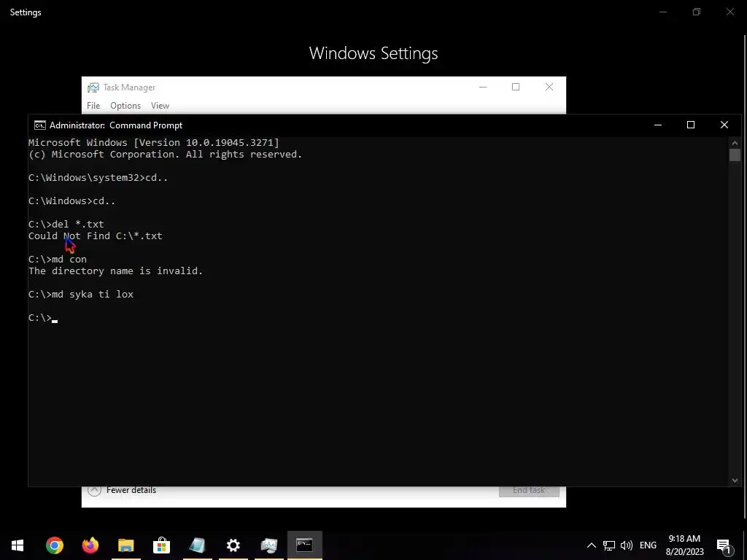Click the Command Prompt title bar icon
747x560 pixels.
[x=40, y=125]
